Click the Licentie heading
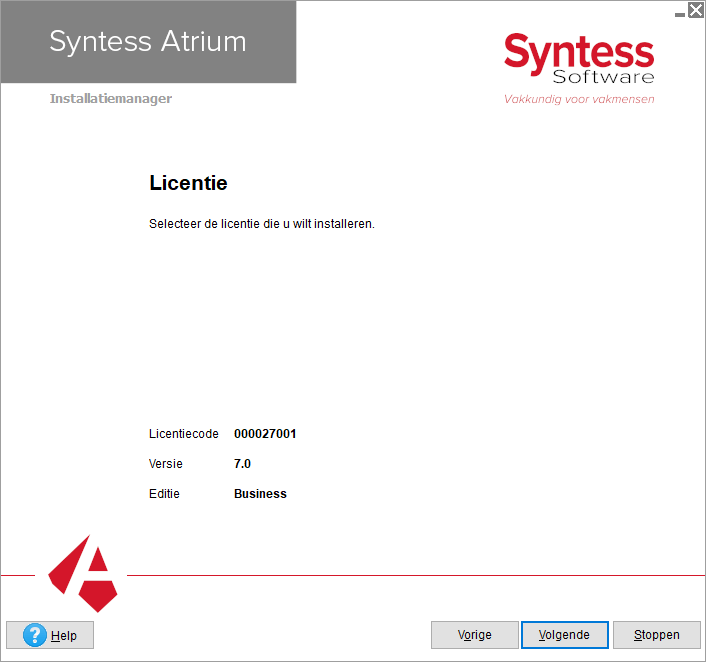 188,183
